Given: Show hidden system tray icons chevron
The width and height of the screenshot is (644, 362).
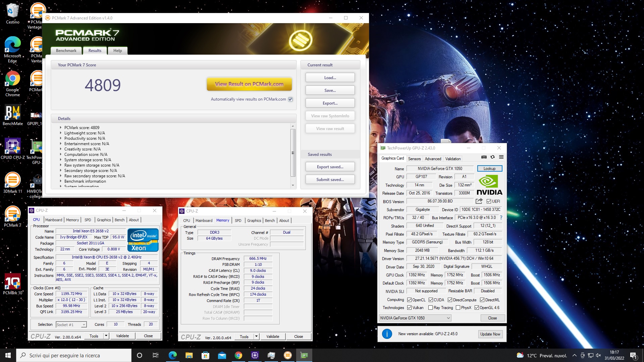Looking at the screenshot, I should coord(574,355).
